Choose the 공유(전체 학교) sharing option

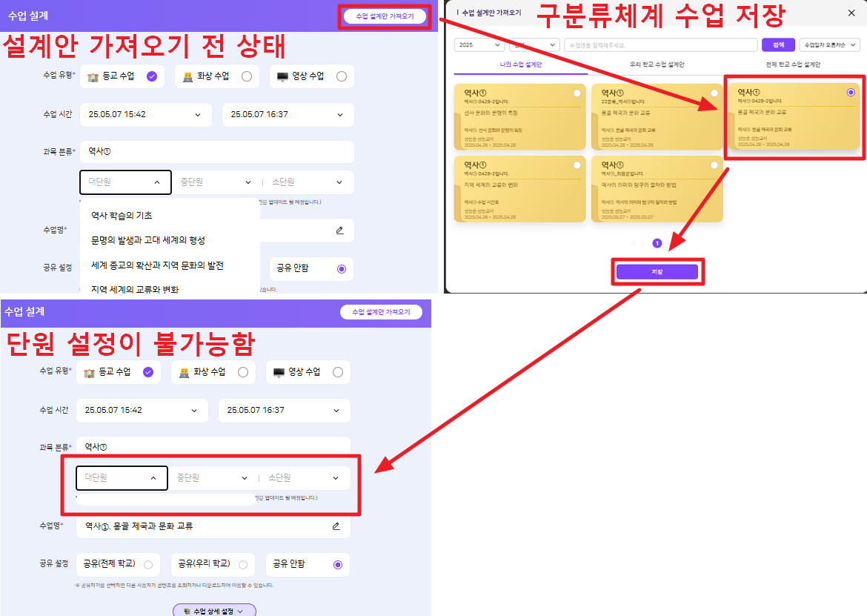click(x=148, y=565)
